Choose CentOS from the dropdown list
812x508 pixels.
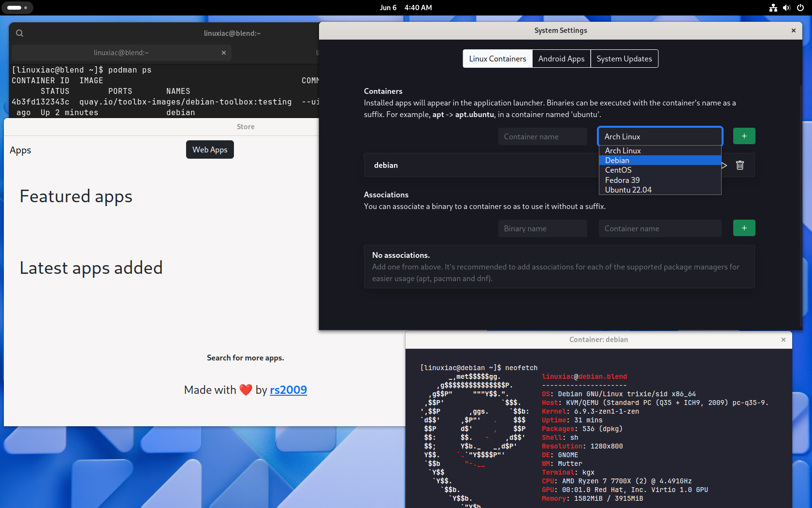point(660,170)
